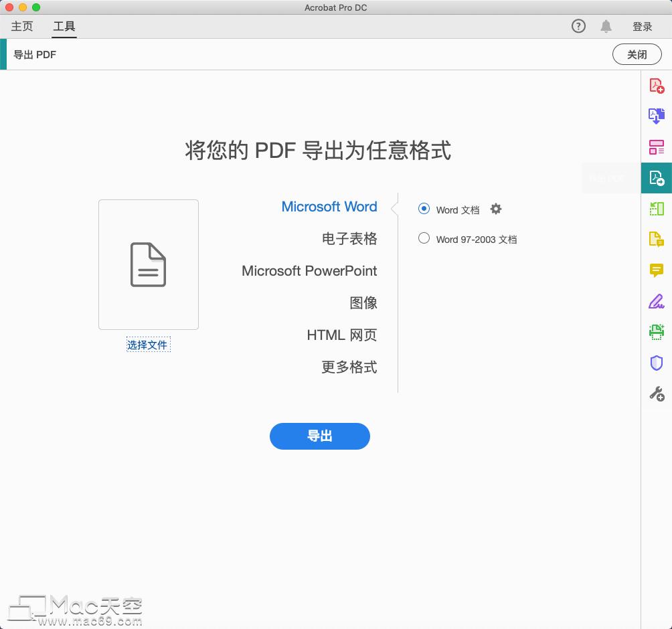Open the Help question mark menu

coord(578,26)
